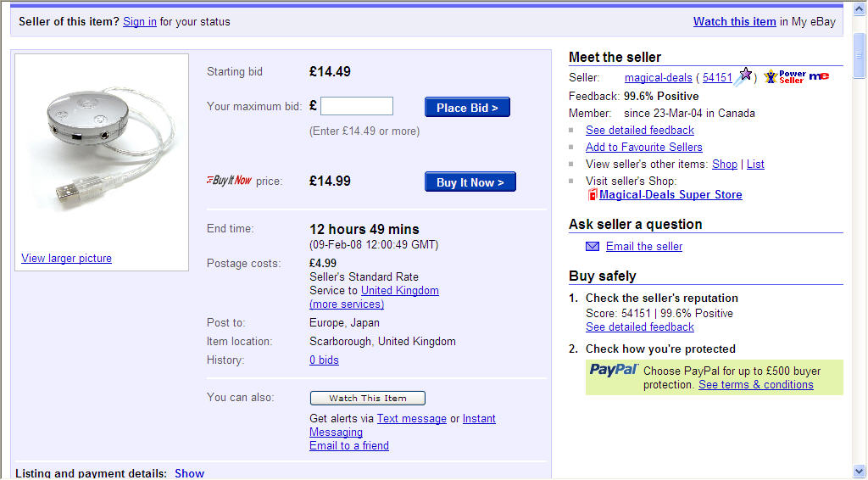Click the red shop door icon
This screenshot has width=868, height=480.
click(x=593, y=195)
